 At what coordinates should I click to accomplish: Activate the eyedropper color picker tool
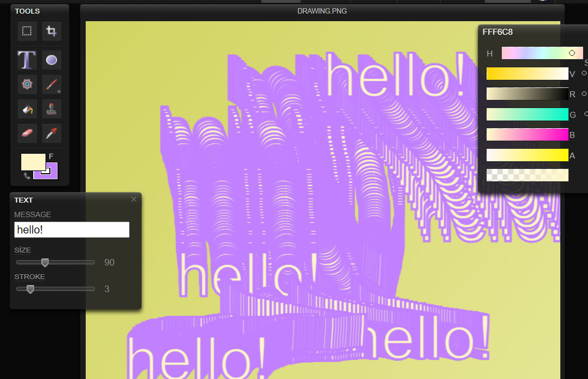(52, 133)
